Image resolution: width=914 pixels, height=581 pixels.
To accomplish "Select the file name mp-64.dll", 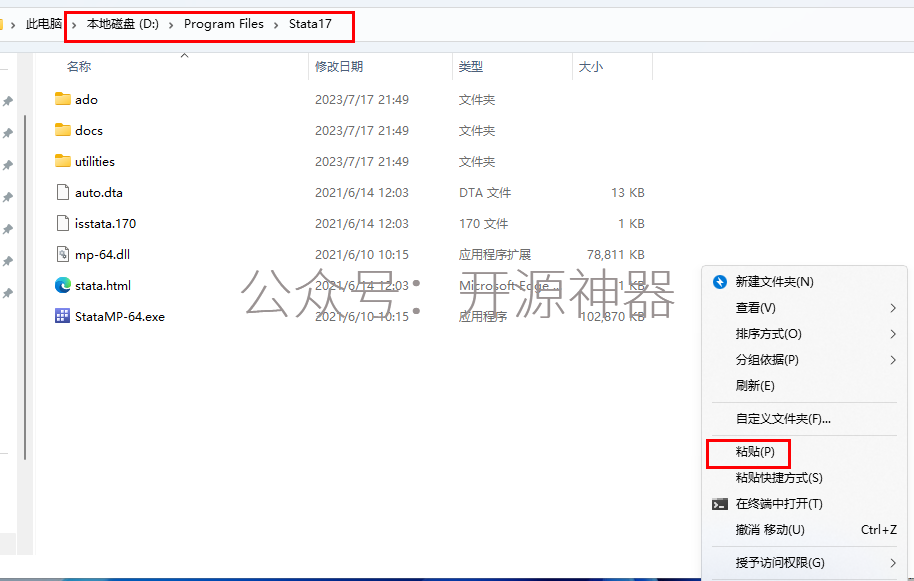I will pos(103,255).
